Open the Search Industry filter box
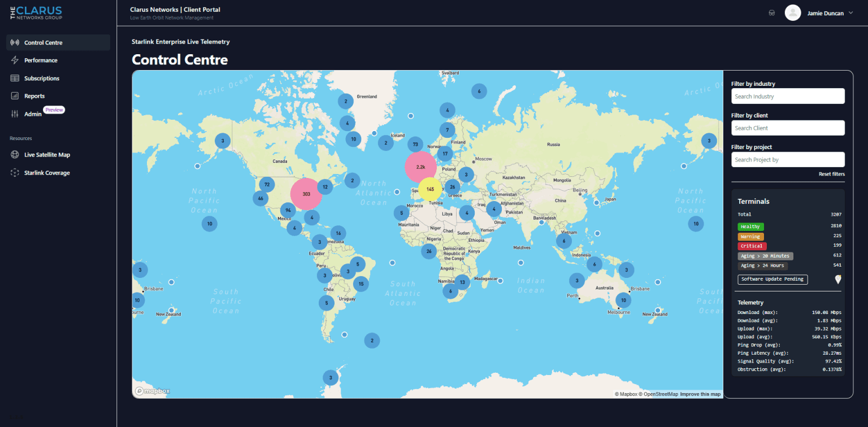Viewport: 868px width, 427px height. (788, 96)
